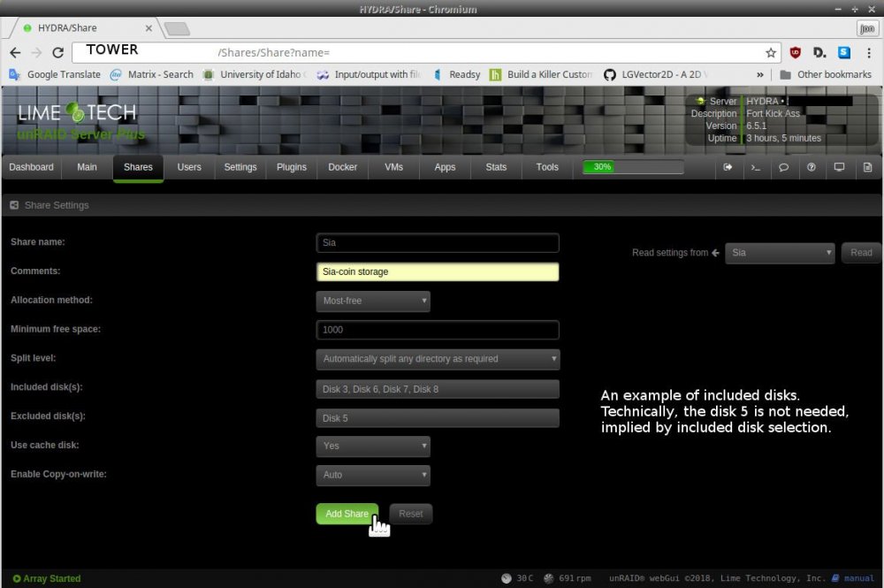Edit the Share name field
The width and height of the screenshot is (884, 588).
(438, 242)
